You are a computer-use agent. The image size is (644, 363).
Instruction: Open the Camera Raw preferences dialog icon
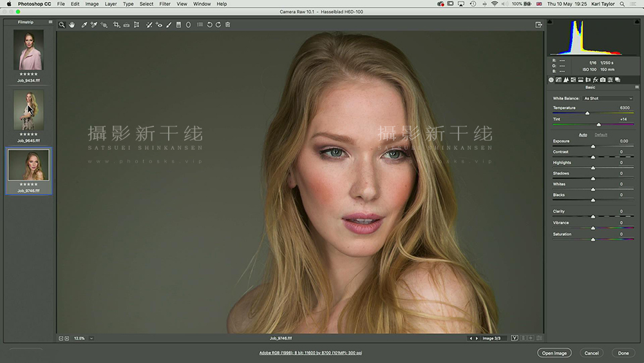(x=200, y=25)
